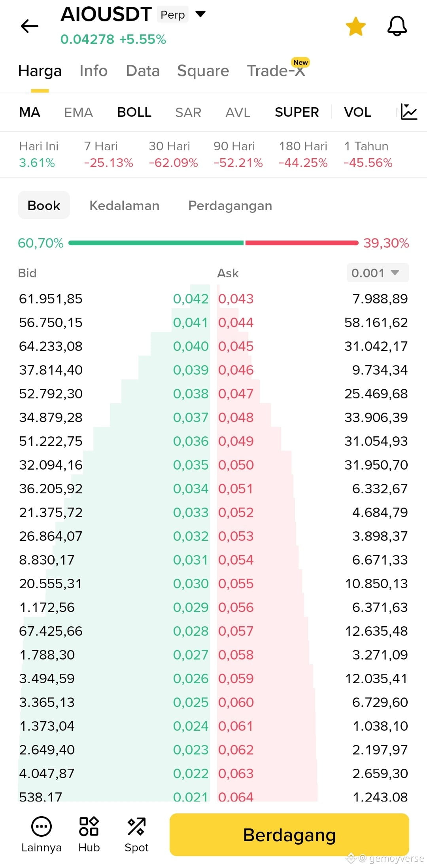This screenshot has height=868, width=427.
Task: Tap the Berdagang button
Action: pos(289,835)
